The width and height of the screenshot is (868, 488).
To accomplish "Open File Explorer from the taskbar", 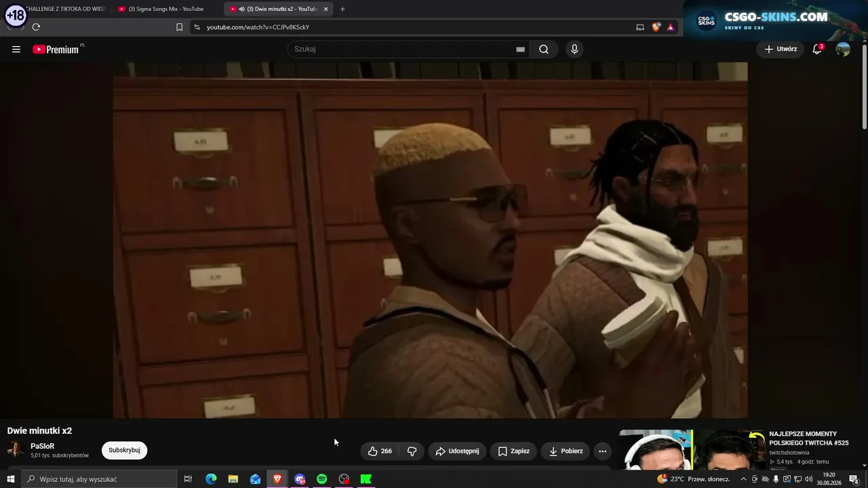I will tap(233, 479).
